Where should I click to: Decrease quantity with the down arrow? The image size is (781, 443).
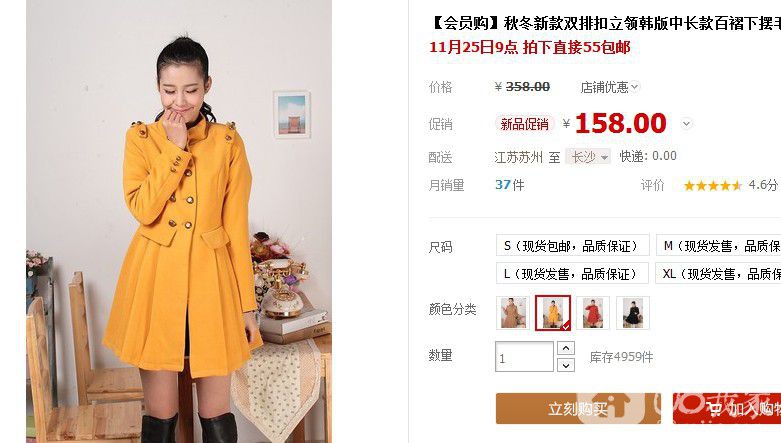click(x=566, y=365)
